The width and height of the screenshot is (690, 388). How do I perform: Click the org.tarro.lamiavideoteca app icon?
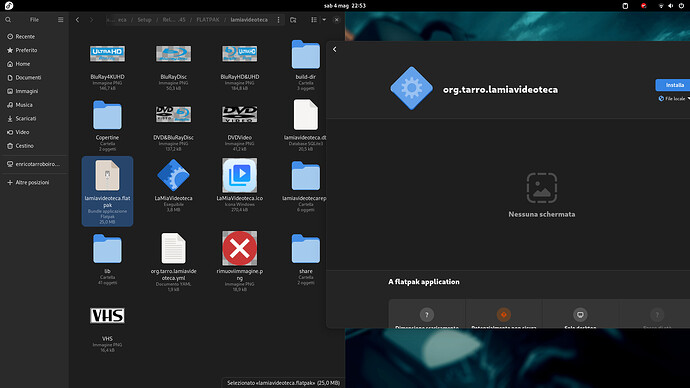[411, 88]
